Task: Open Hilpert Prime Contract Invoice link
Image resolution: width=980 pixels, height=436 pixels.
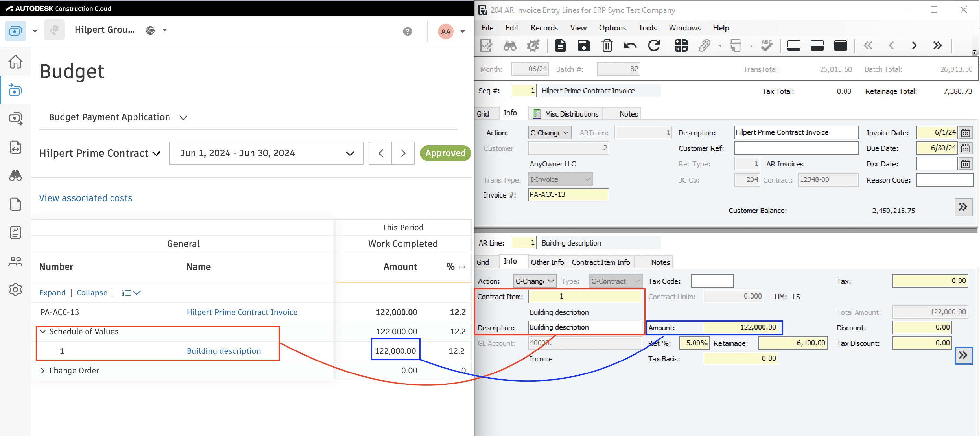Action: (242, 312)
